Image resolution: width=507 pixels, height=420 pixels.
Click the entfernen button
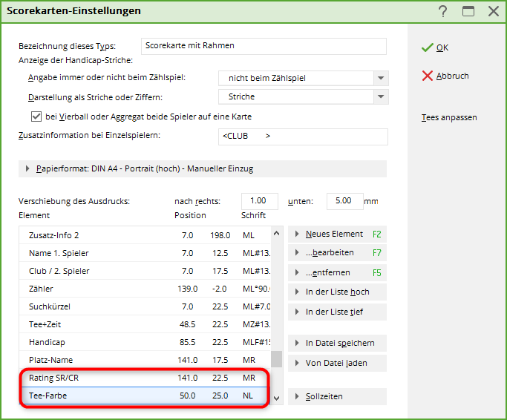point(338,272)
